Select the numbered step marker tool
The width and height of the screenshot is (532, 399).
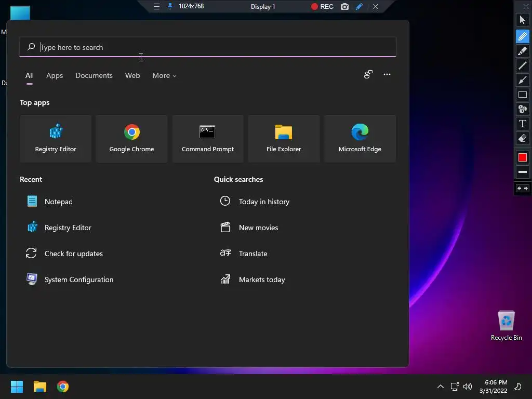pyautogui.click(x=523, y=109)
